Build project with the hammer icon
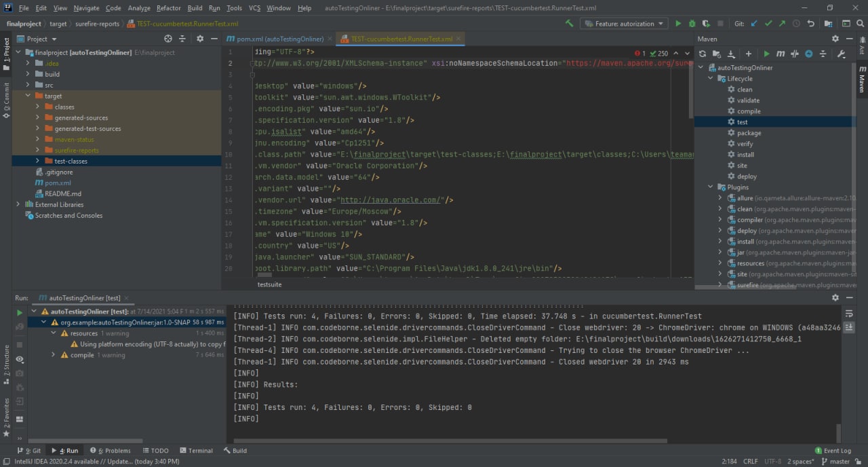868x467 pixels. [x=568, y=24]
